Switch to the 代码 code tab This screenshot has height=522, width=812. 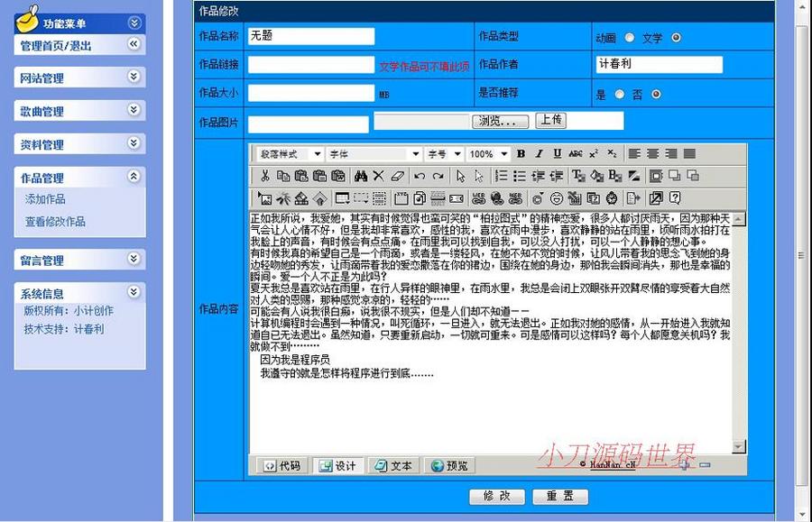281,467
